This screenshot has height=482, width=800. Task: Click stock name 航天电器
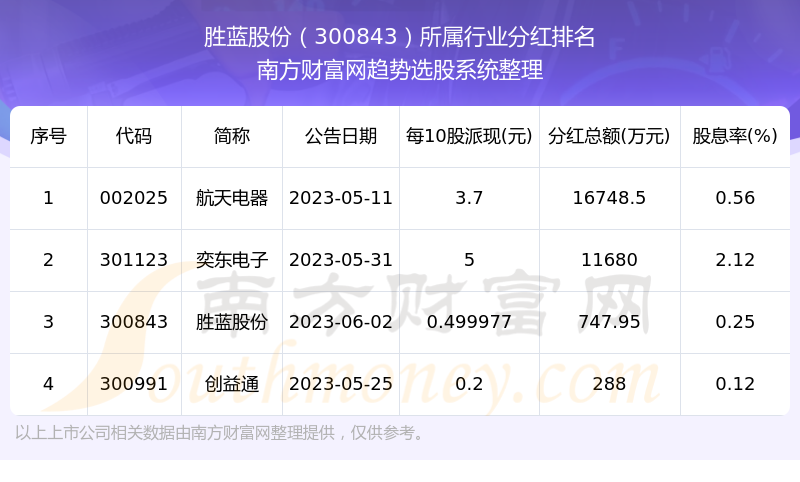pyautogui.click(x=232, y=198)
